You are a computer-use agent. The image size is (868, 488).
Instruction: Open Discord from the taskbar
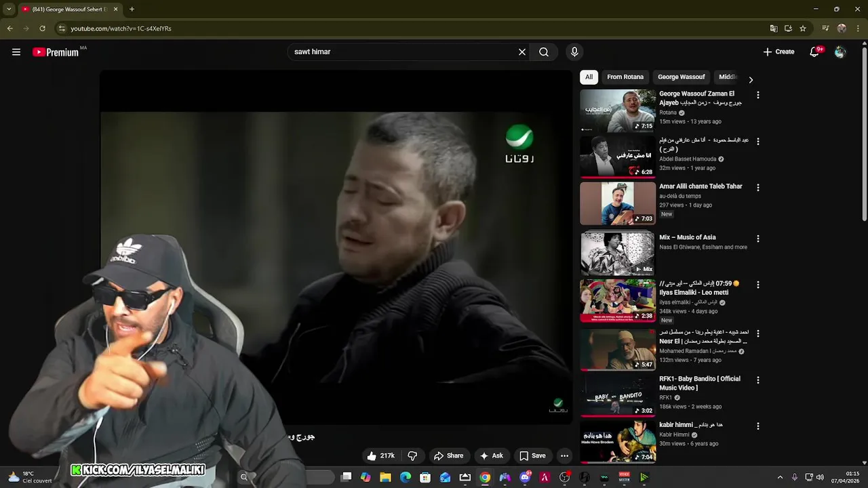[x=525, y=477]
